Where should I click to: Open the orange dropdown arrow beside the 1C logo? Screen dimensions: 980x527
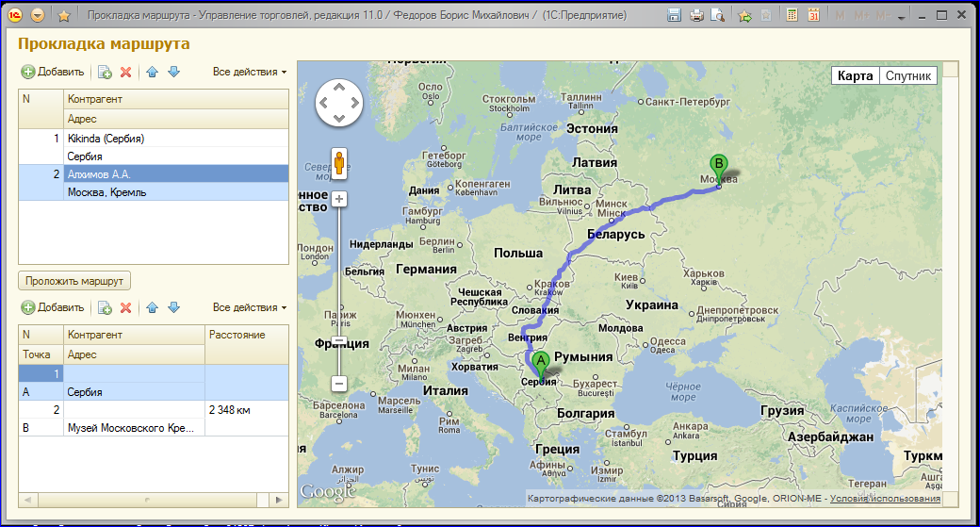[x=38, y=15]
